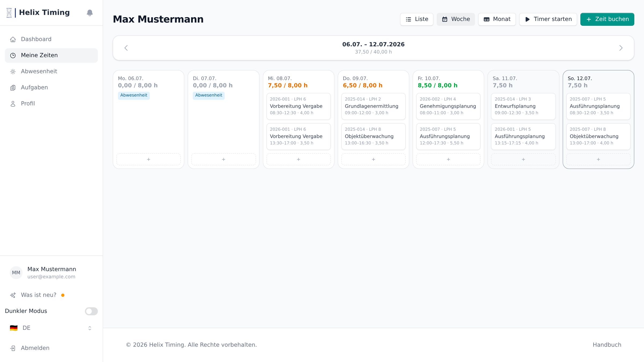Open Ausführungsplanung 08:30–12:00 entry
The image size is (644, 362).
pyautogui.click(x=598, y=106)
